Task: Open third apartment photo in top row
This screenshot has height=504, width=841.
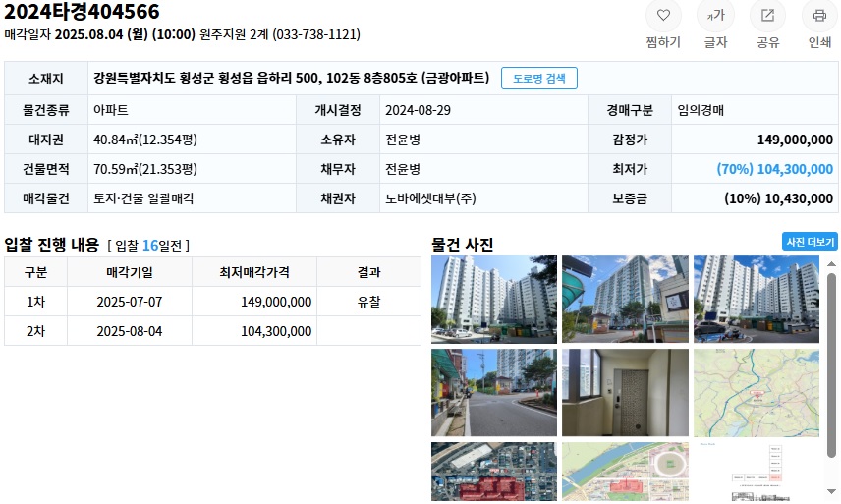Action: [x=757, y=300]
